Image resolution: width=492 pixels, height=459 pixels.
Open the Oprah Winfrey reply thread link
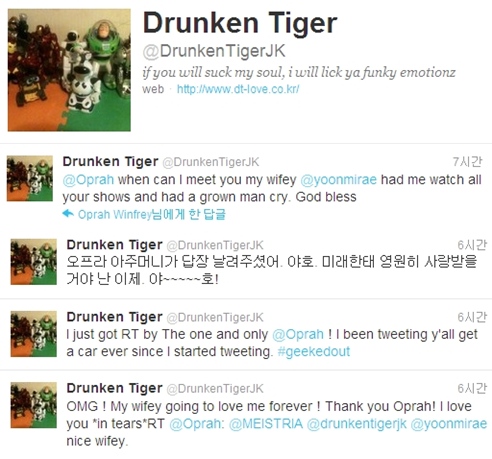[152, 214]
